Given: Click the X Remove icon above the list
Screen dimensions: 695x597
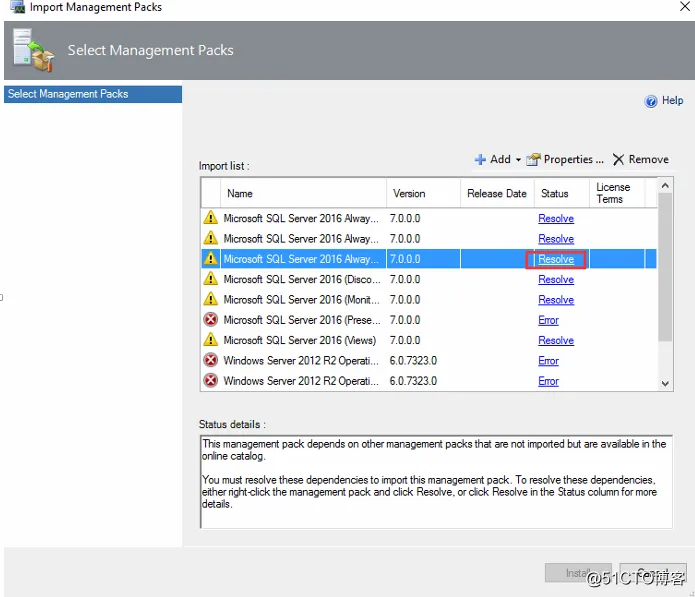Looking at the screenshot, I should pyautogui.click(x=618, y=160).
